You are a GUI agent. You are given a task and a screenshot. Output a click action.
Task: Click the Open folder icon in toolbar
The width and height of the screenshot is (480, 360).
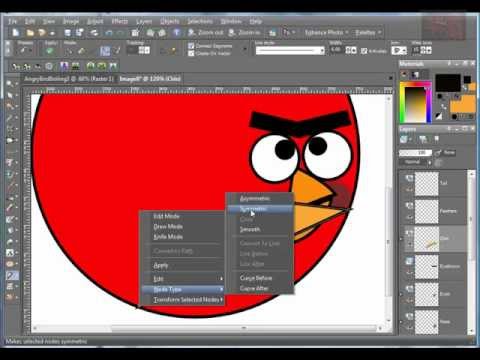click(x=30, y=33)
